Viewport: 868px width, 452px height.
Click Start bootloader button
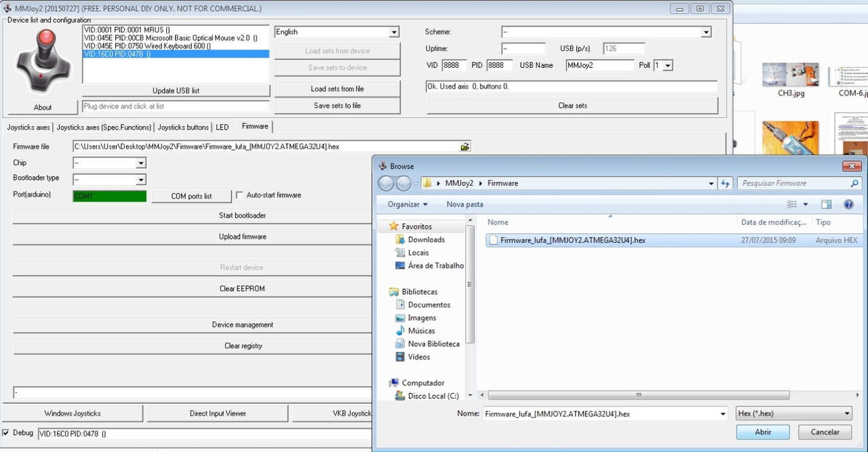point(242,216)
